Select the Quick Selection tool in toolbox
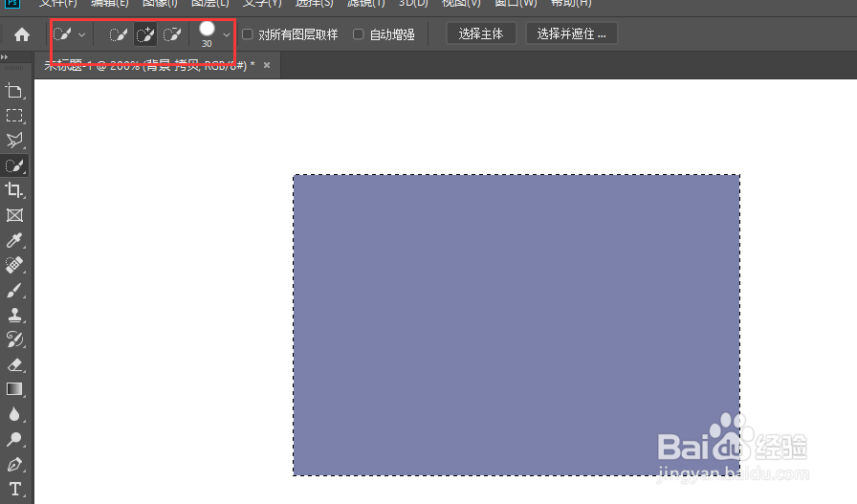The width and height of the screenshot is (857, 504). tap(14, 165)
